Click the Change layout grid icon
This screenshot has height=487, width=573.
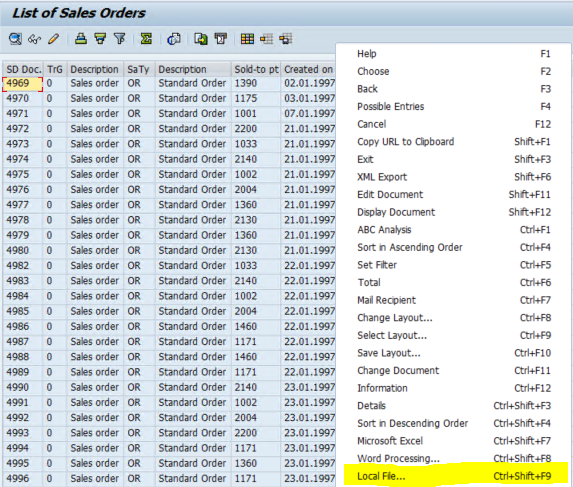tap(247, 39)
